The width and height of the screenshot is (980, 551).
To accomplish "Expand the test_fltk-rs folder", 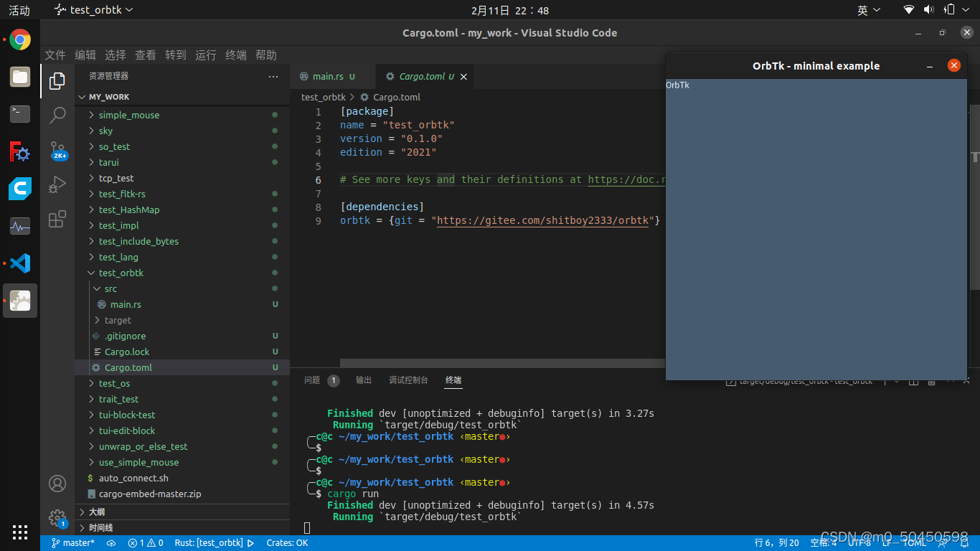I will point(91,194).
